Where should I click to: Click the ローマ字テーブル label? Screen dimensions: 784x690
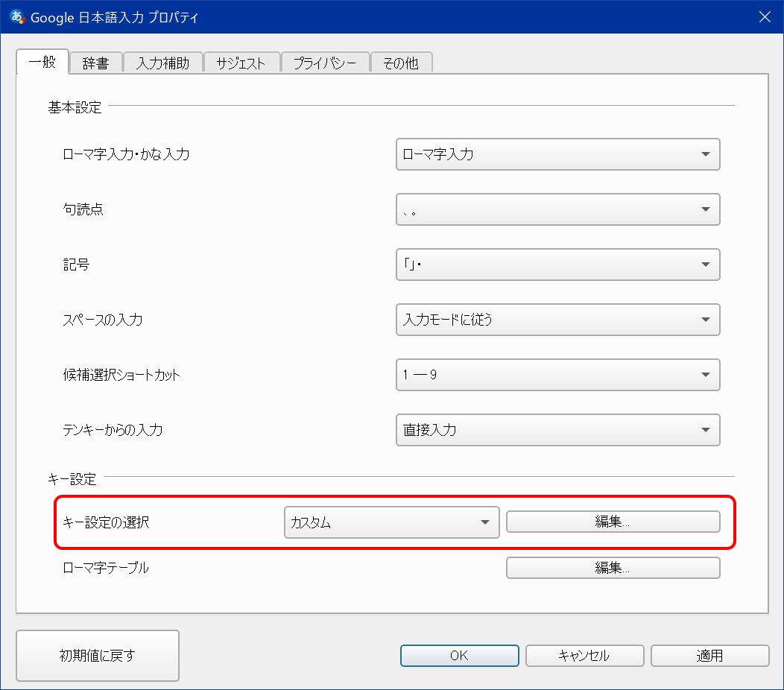click(x=106, y=568)
